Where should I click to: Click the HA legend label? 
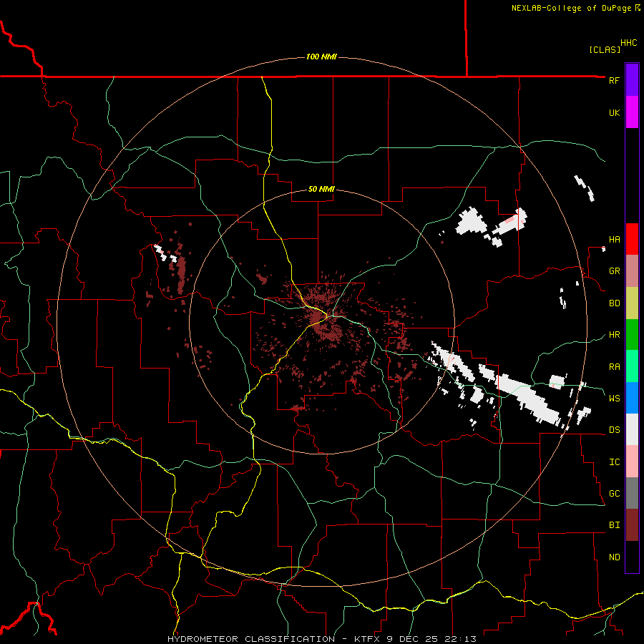click(x=614, y=240)
